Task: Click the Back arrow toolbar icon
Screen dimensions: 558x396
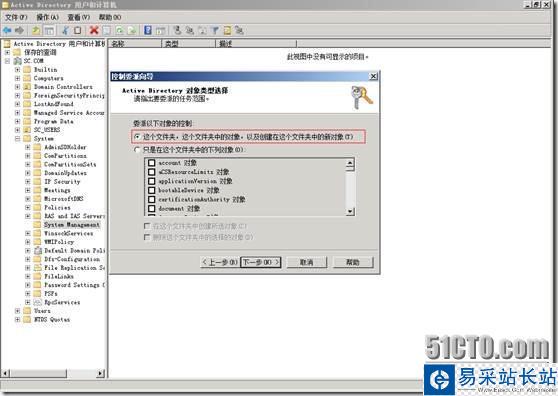Action: click(7, 31)
